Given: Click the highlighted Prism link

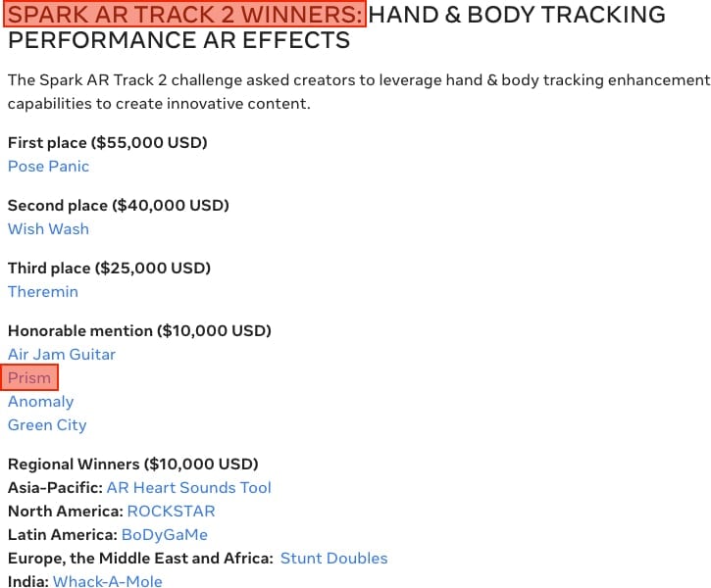Looking at the screenshot, I should tap(29, 378).
